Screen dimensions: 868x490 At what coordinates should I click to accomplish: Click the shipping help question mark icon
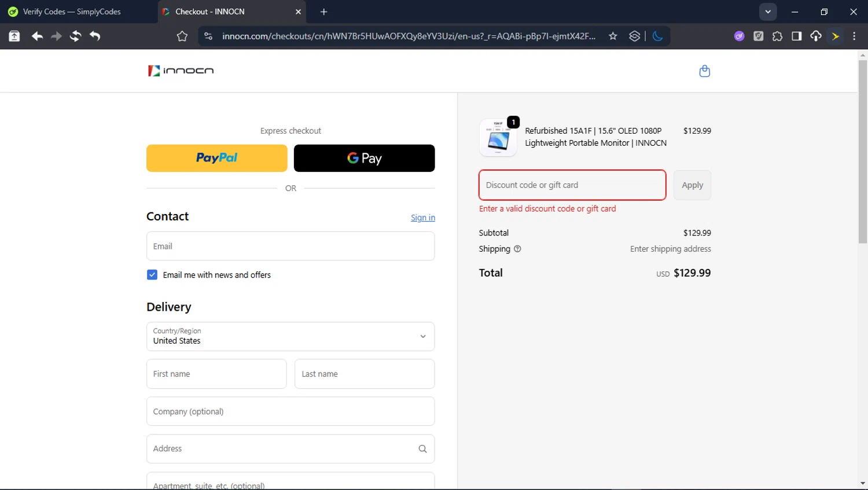tap(517, 249)
